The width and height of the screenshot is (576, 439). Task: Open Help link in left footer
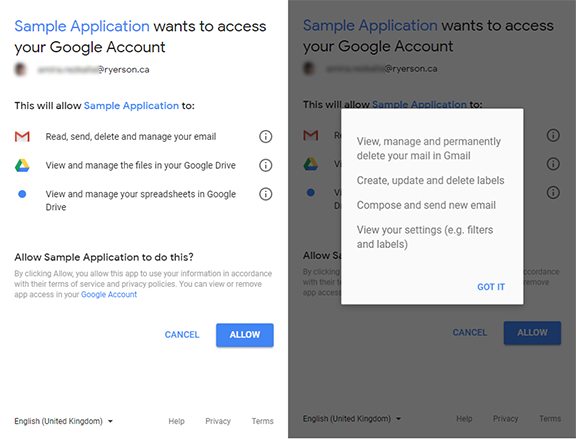click(x=176, y=421)
